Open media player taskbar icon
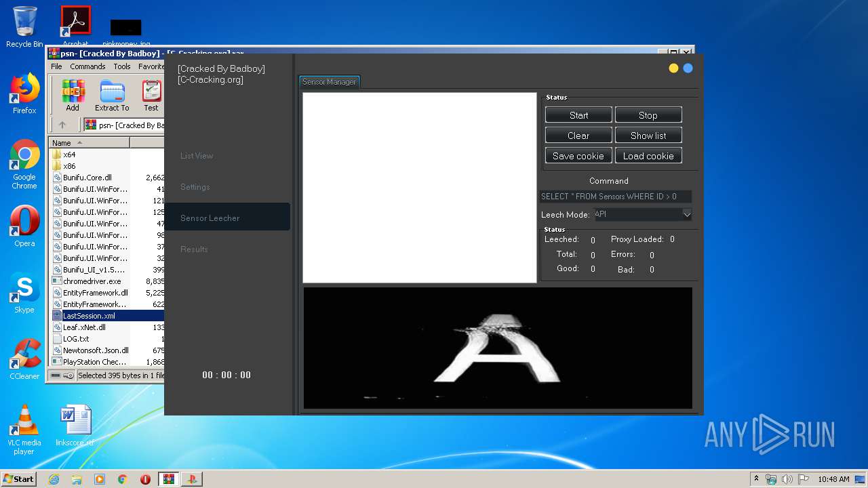This screenshot has width=868, height=488. tap(100, 479)
